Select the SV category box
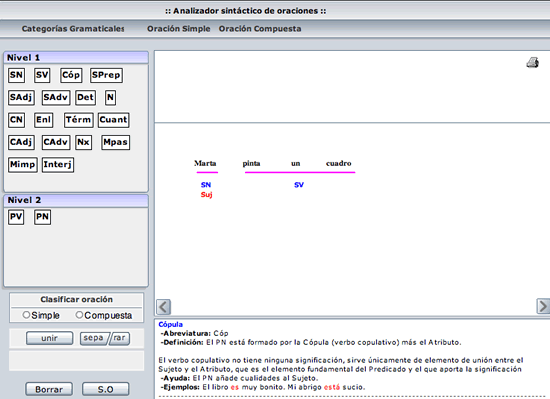The width and height of the screenshot is (550, 399). 42,75
